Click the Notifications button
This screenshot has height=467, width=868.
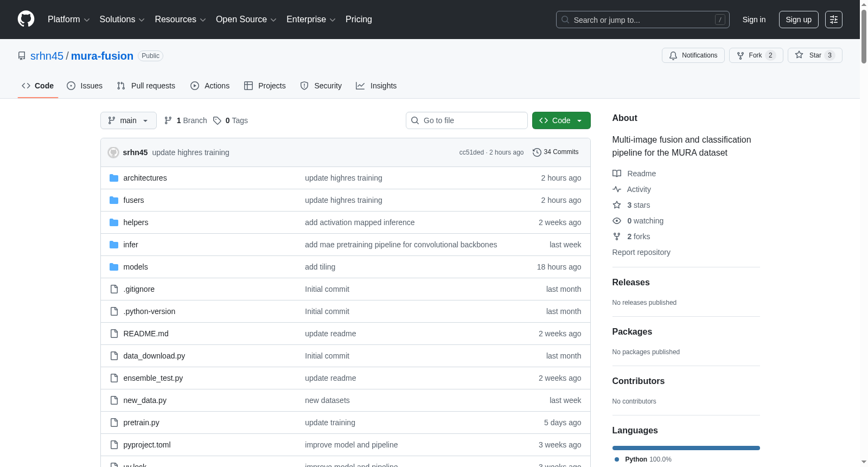tap(693, 55)
